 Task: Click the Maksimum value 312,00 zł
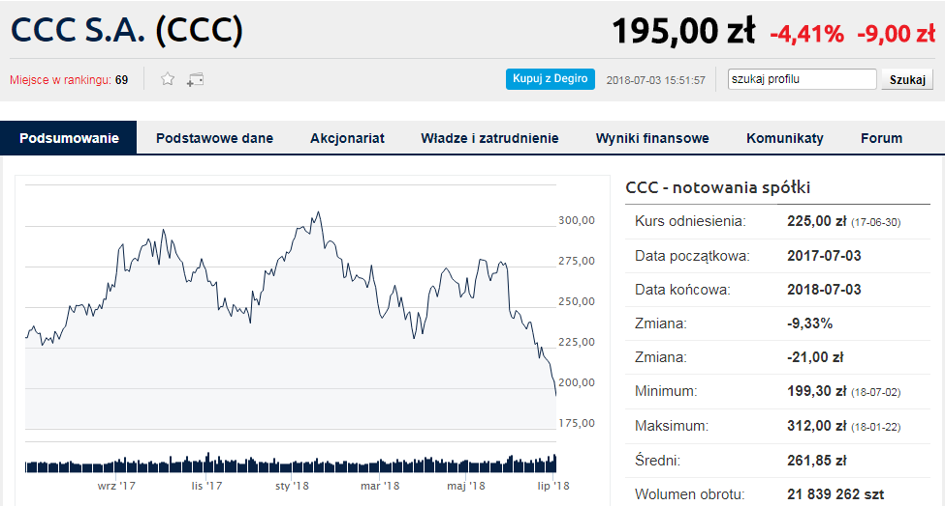[816, 426]
